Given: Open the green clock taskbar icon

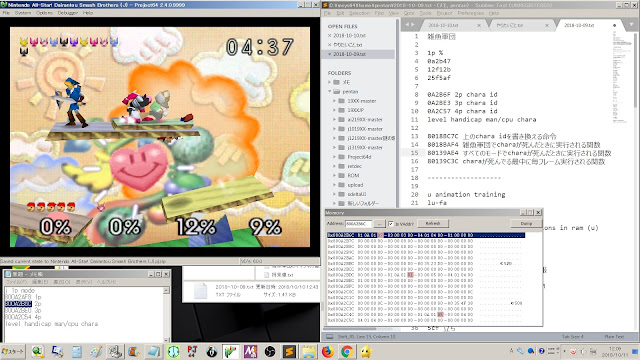Looking at the screenshot, I should tap(173, 351).
